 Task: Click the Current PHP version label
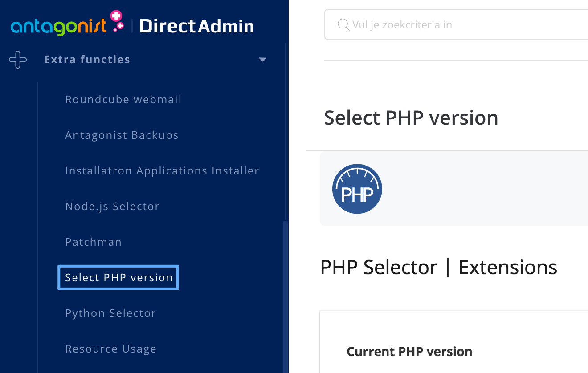409,352
